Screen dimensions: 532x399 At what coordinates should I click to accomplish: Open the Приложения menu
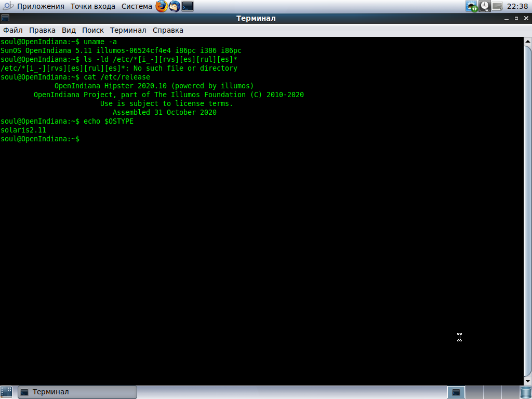(41, 6)
